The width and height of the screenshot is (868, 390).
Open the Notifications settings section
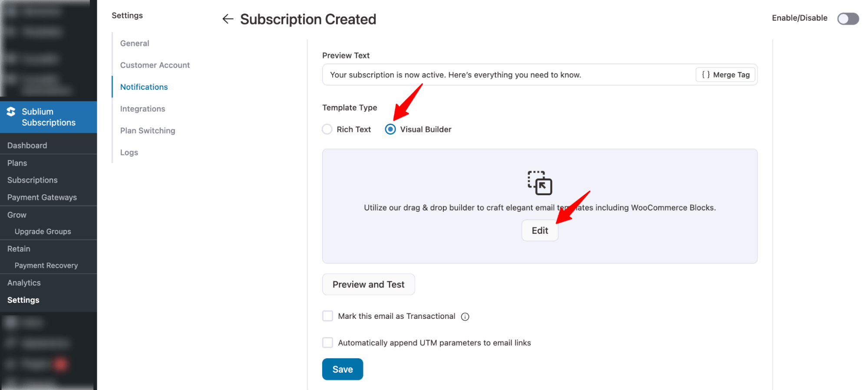[144, 86]
